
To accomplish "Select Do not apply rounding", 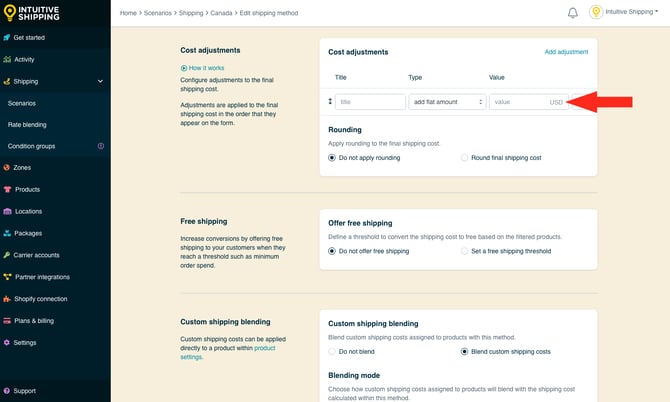I will pyautogui.click(x=332, y=158).
